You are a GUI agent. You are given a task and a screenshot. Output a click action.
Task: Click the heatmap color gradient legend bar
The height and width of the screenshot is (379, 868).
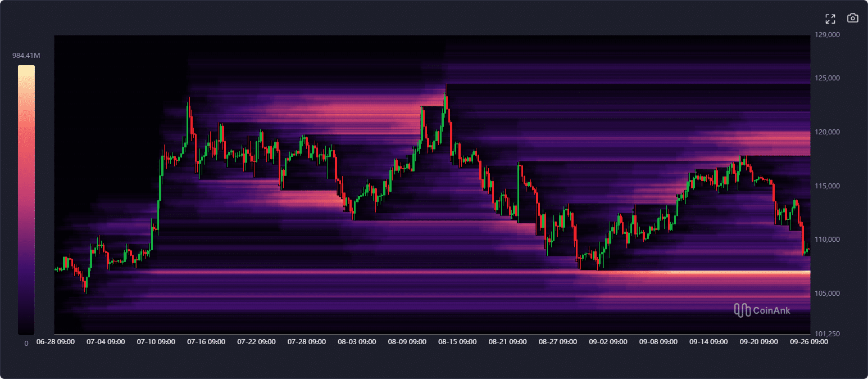(x=26, y=200)
